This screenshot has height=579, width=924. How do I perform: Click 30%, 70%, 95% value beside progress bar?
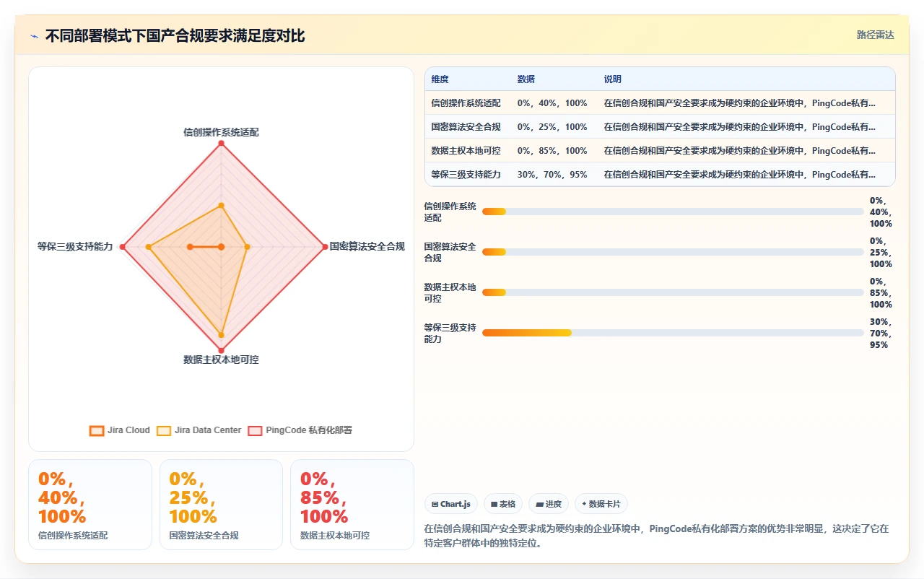coord(881,334)
